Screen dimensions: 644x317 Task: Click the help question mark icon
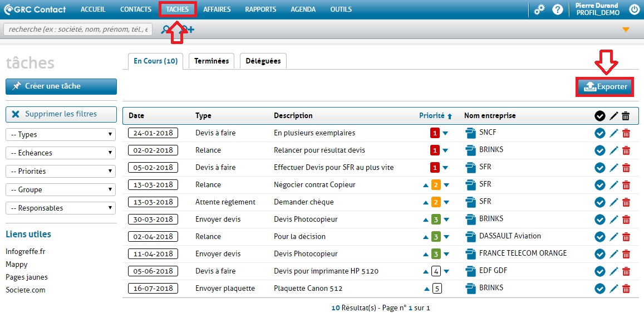(557, 9)
